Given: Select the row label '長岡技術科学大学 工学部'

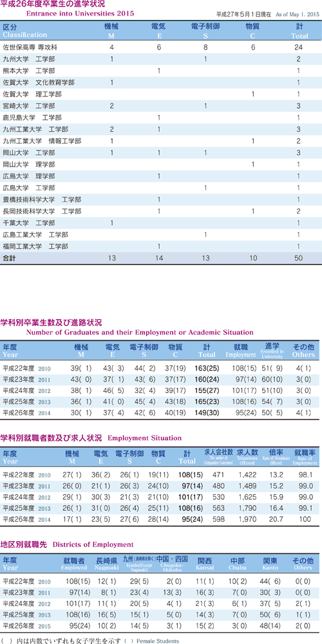Looking at the screenshot, I should coord(42,212).
